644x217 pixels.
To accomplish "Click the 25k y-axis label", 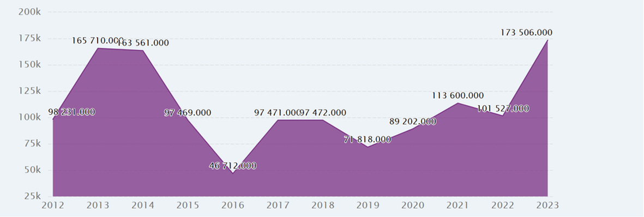I will (x=33, y=196).
